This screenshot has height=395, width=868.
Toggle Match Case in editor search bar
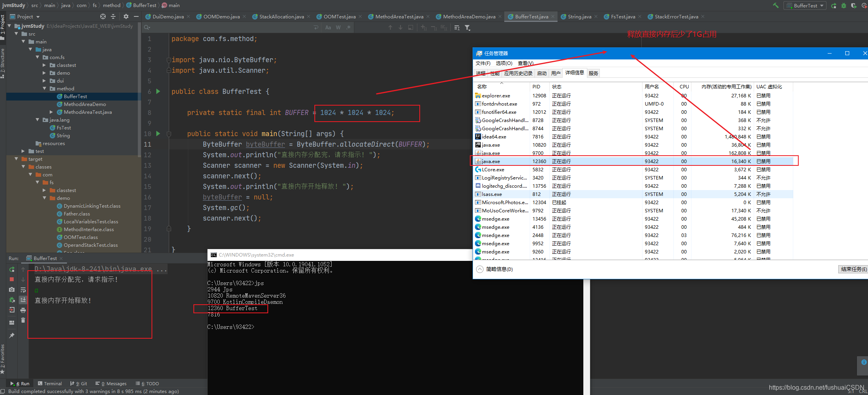(328, 27)
